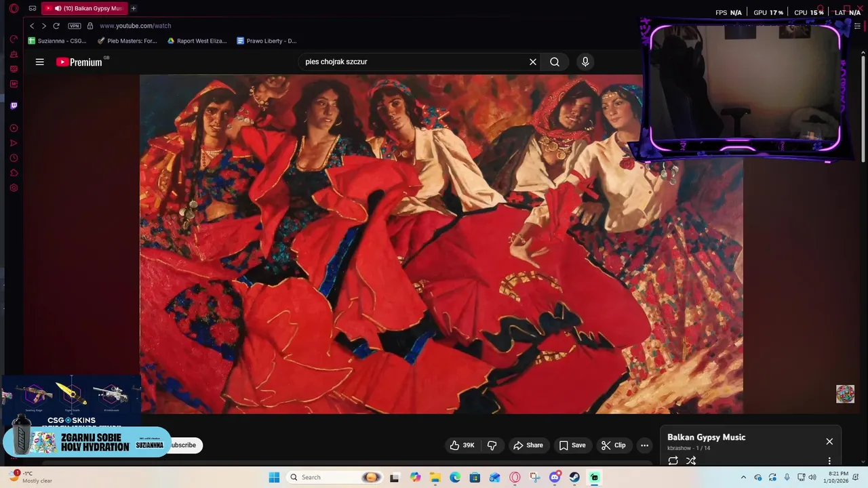The height and width of the screenshot is (488, 868).
Task: Open File Explorer from taskbar
Action: 435,477
